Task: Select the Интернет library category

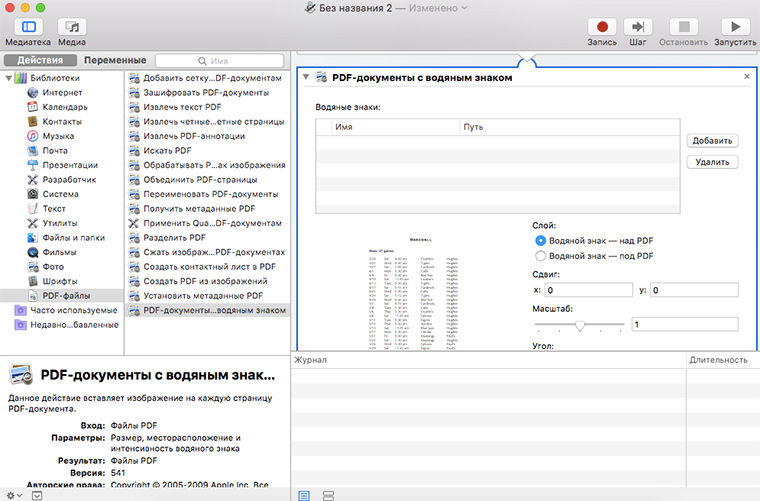Action: tap(62, 93)
